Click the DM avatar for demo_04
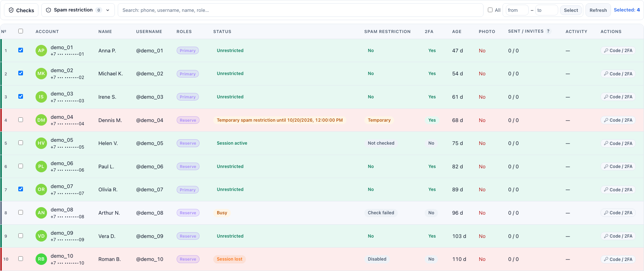Image resolution: width=644 pixels, height=271 pixels. click(41, 120)
